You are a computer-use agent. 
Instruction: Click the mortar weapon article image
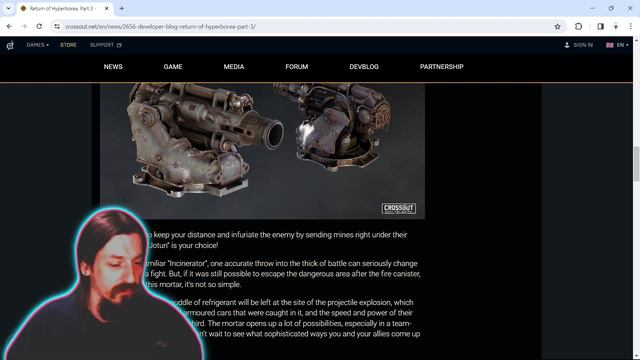(262, 151)
